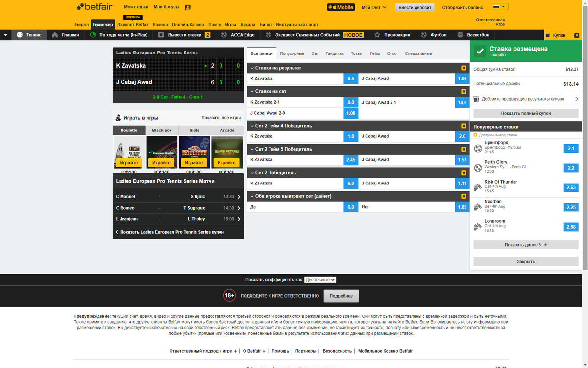Click the 18+ age restriction icon
The image size is (588, 368).
coord(229,296)
